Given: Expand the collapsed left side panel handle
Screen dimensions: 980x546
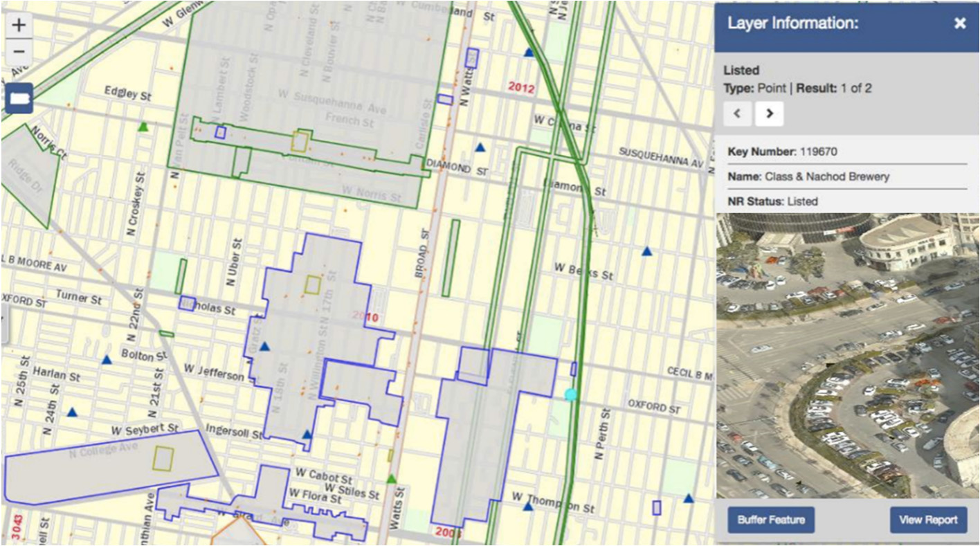Looking at the screenshot, I should point(4,325).
